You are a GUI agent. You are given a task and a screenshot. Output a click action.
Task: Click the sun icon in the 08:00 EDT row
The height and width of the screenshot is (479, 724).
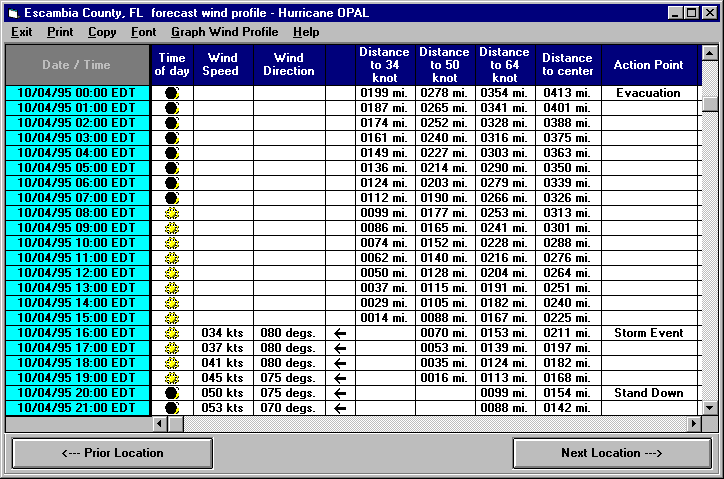click(x=171, y=213)
